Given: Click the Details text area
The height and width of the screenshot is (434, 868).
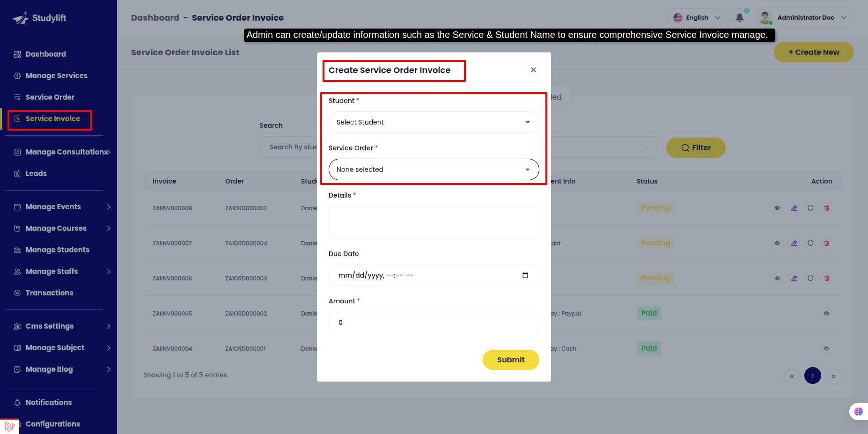Looking at the screenshot, I should 434,222.
